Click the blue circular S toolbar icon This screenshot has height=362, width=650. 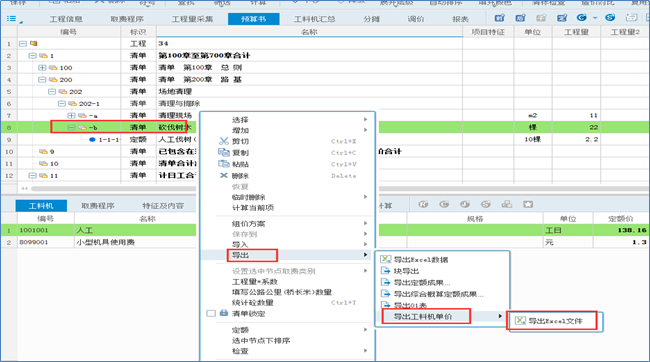[610, 17]
